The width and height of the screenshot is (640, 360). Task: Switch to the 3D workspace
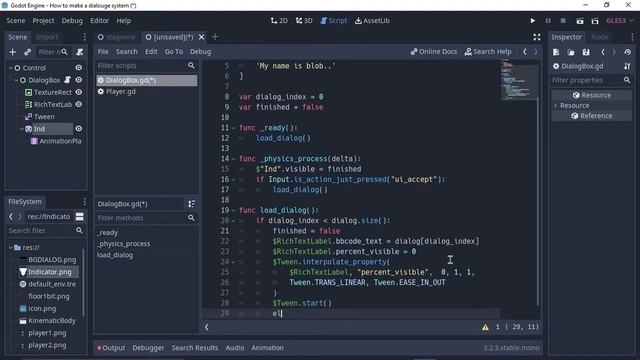[304, 20]
